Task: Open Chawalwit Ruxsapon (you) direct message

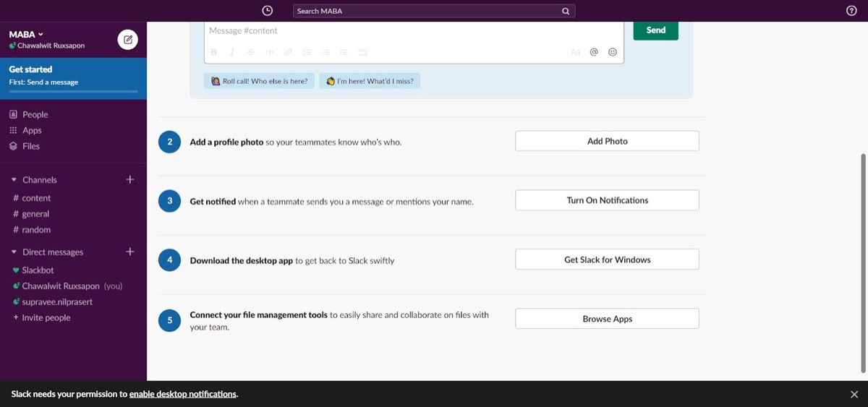Action: click(x=73, y=286)
